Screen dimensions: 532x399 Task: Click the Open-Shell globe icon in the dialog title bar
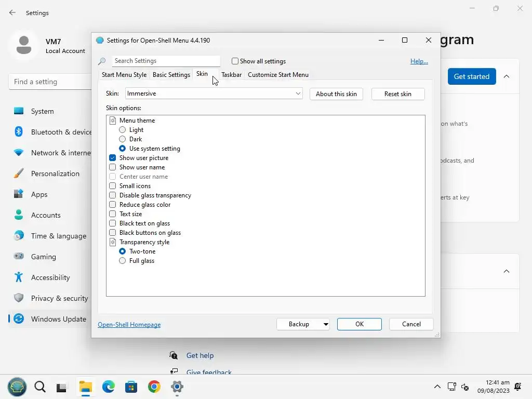[100, 41]
